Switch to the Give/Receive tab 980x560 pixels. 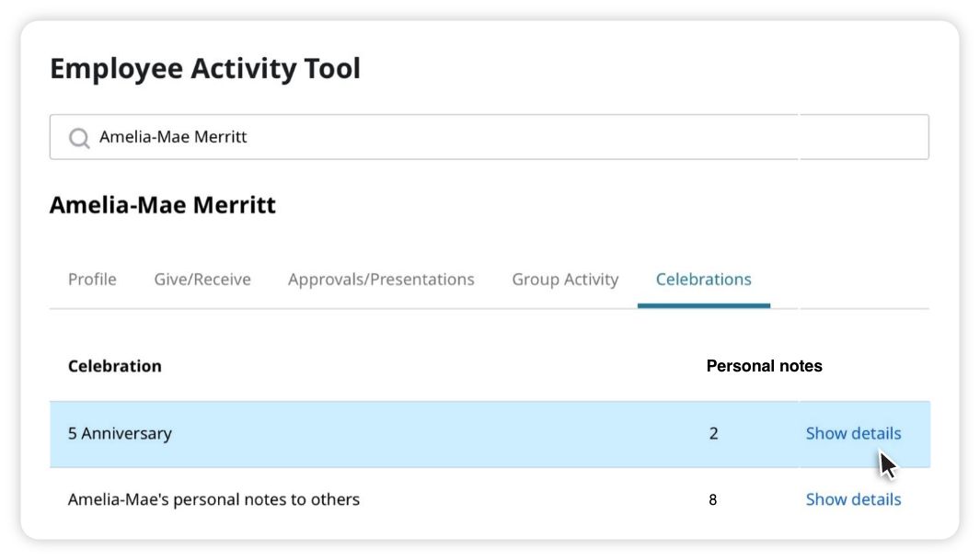(202, 280)
